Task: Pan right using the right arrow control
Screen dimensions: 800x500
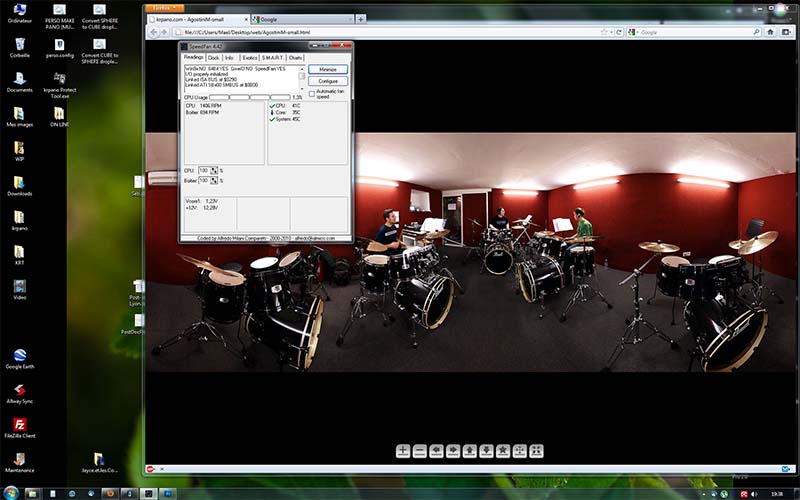Action: click(453, 451)
